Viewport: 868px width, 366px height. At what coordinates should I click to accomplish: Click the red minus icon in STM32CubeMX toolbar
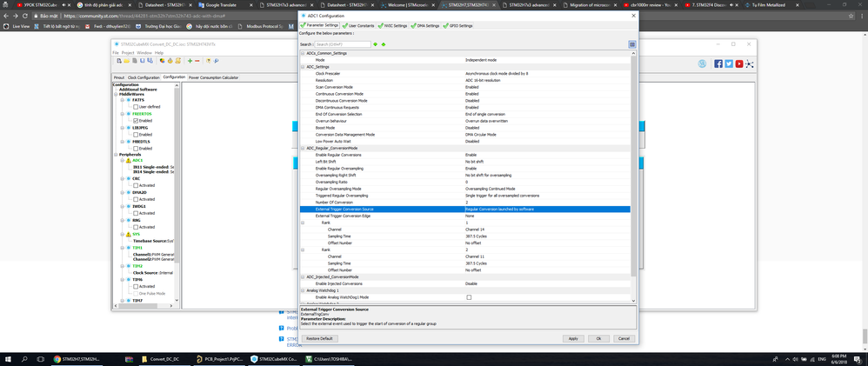coord(197,61)
